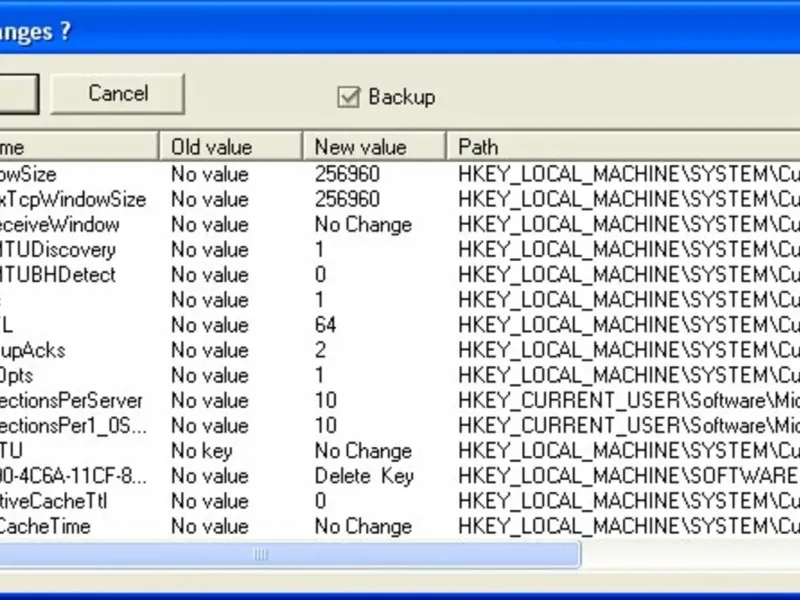Sort by the Old value column header
800x600 pixels.
[231, 147]
